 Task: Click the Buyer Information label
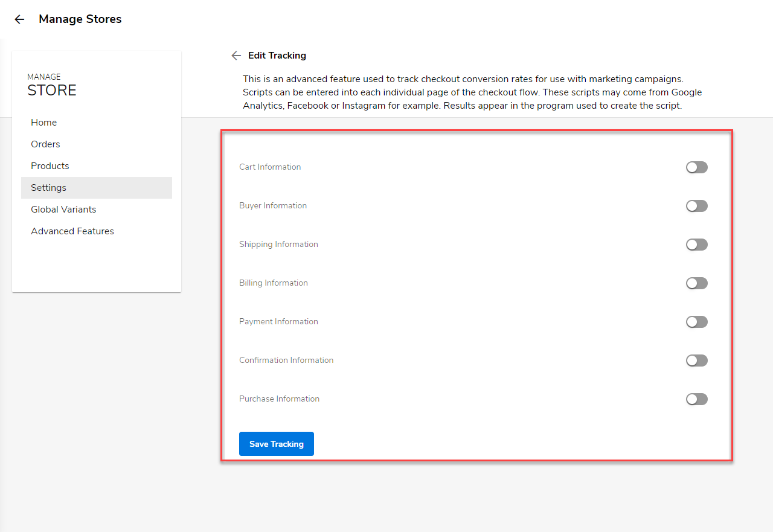[273, 206]
